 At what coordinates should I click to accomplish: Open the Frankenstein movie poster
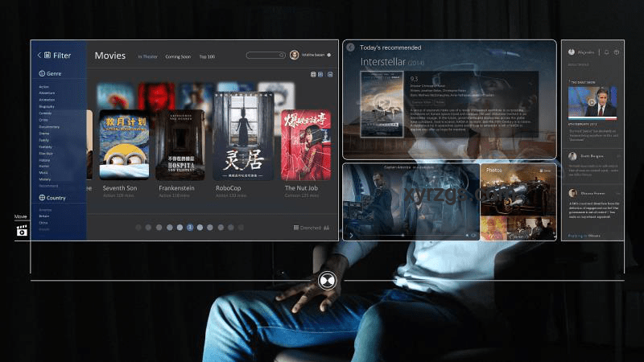(180, 145)
